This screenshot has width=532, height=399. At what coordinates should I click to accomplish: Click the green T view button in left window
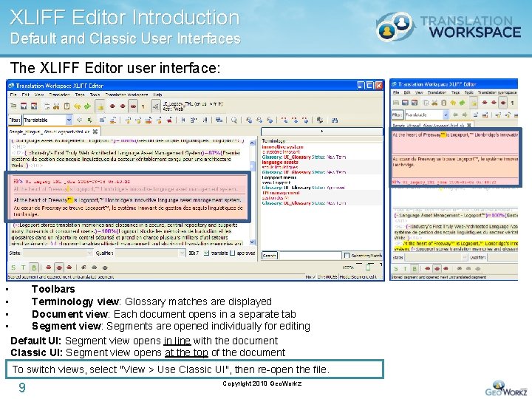(23, 267)
